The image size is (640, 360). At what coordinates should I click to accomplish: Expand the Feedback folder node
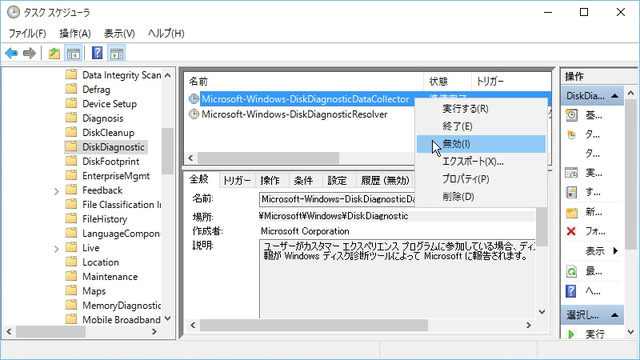tap(56, 191)
